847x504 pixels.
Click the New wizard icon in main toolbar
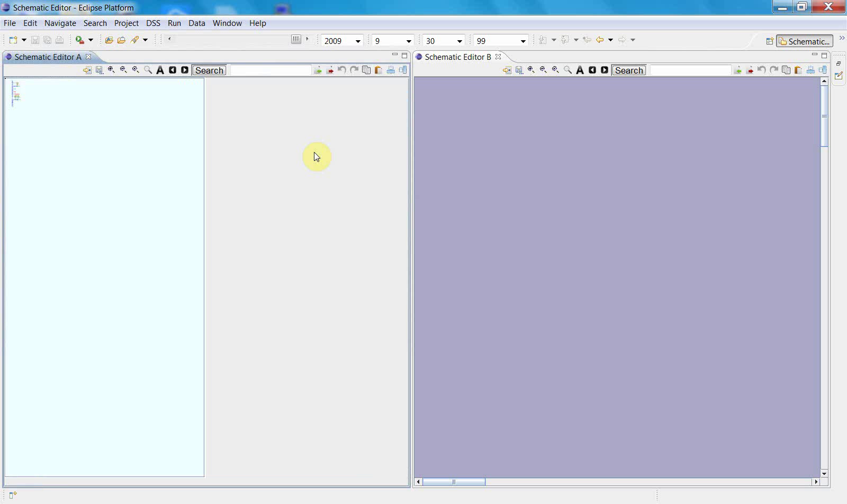coord(13,40)
